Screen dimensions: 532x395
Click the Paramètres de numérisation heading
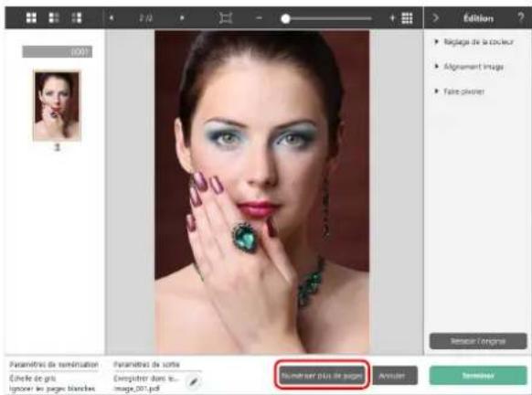54,365
